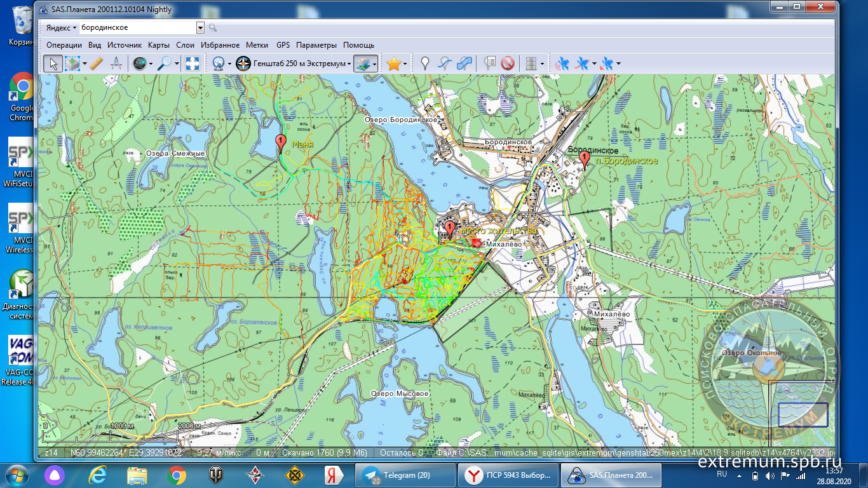Screen dimensions: 868x488
Task: Click the N60,99462264 coordinates in status bar
Action: pos(126,453)
